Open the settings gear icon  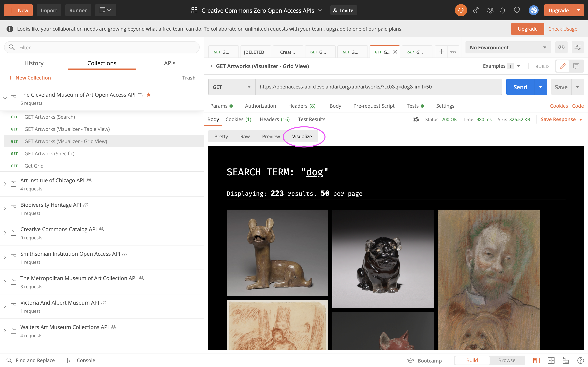point(490,10)
